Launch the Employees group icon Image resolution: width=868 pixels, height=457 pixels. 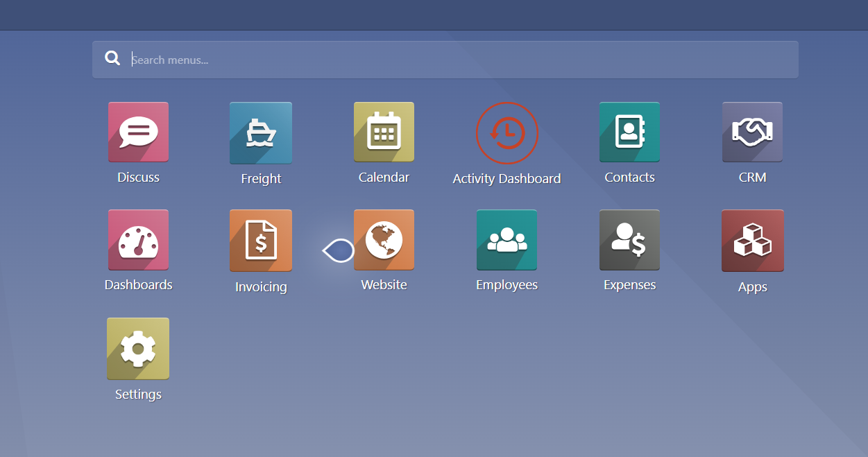click(x=507, y=240)
